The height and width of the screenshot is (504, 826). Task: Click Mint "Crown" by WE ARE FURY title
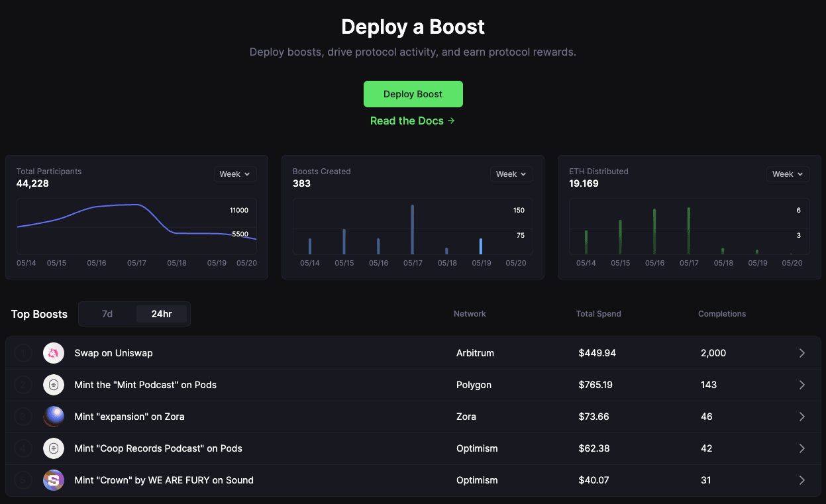tap(164, 480)
